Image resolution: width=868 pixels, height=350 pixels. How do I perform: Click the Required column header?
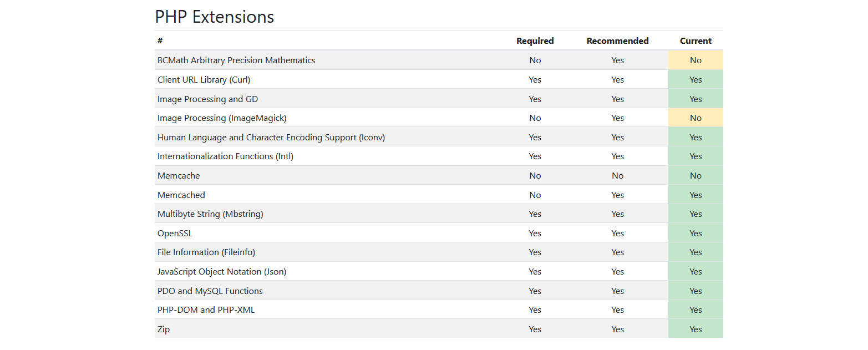[535, 40]
